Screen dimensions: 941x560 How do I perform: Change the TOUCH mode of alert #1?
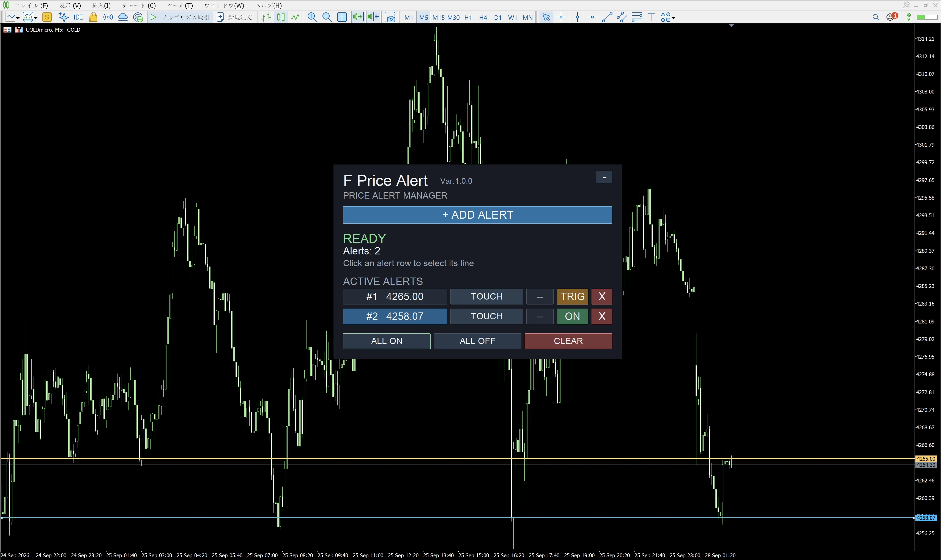pyautogui.click(x=486, y=297)
